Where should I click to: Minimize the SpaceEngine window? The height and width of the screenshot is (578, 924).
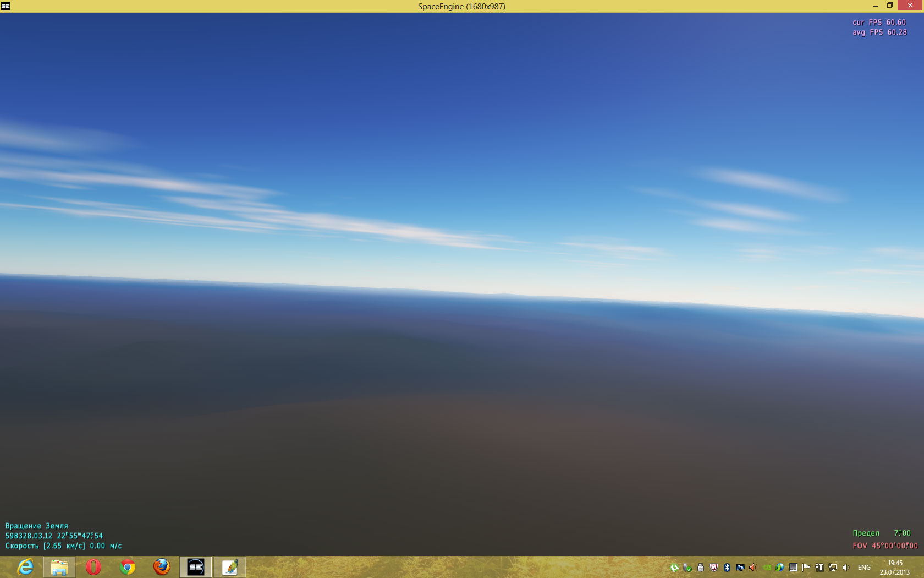coord(875,6)
